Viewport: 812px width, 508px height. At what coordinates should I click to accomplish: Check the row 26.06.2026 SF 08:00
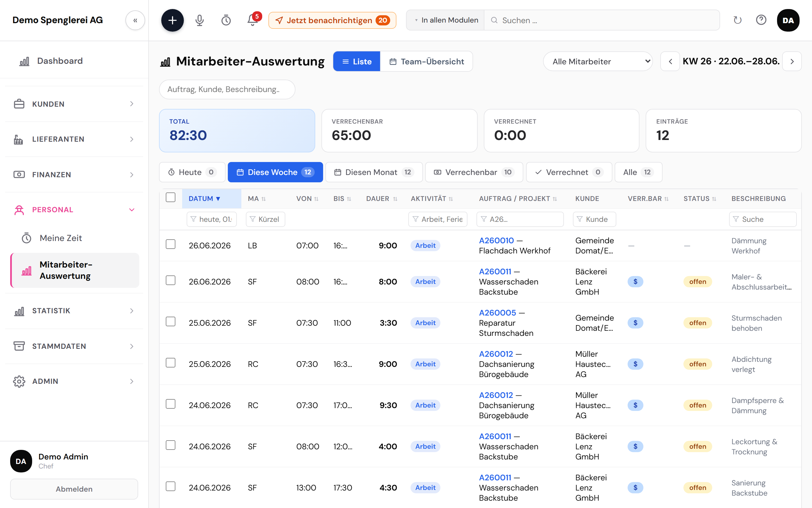[171, 280]
